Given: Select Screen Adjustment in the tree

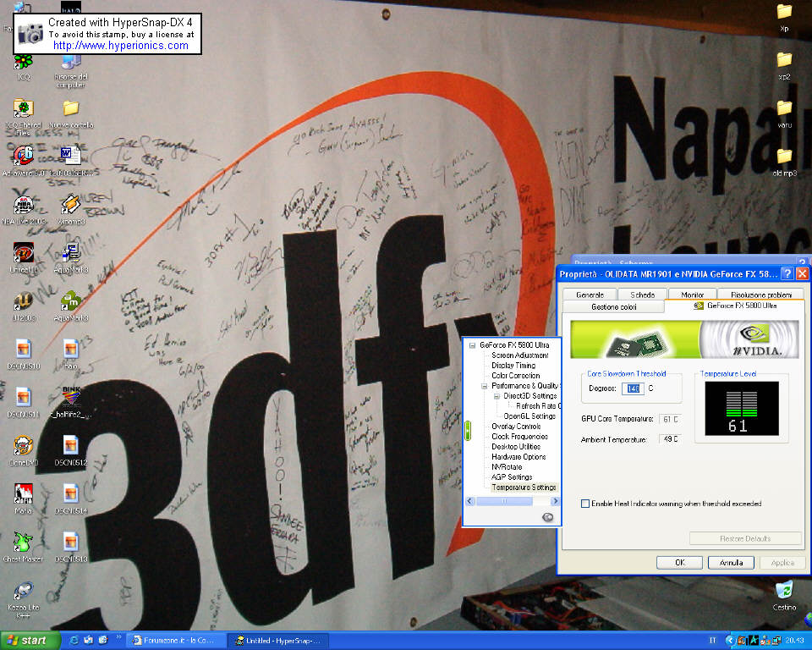Looking at the screenshot, I should tap(520, 355).
